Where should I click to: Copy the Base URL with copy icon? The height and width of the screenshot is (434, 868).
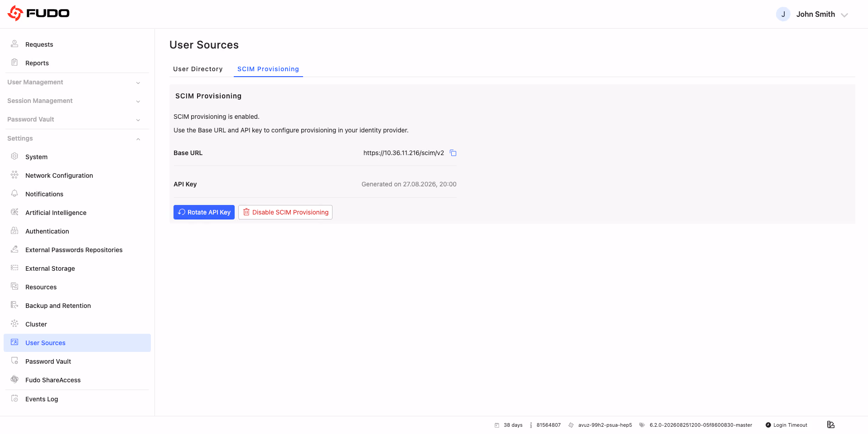(x=453, y=153)
